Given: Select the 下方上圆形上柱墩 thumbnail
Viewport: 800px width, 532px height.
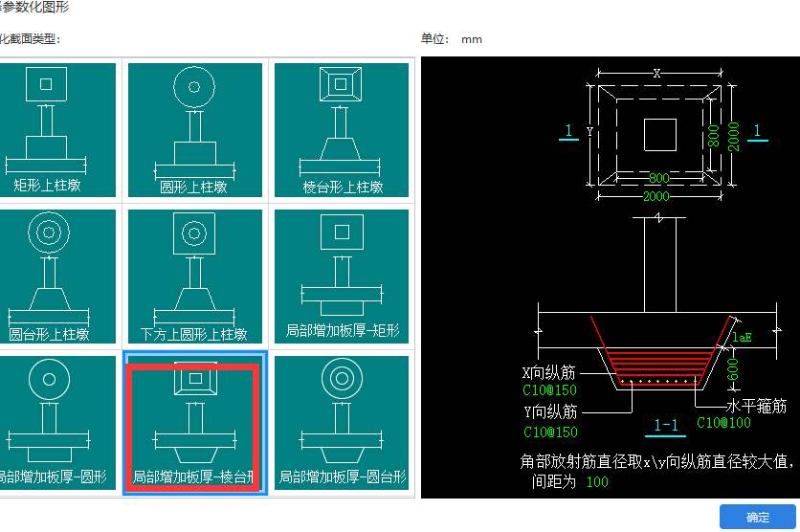Looking at the screenshot, I should pos(195,277).
